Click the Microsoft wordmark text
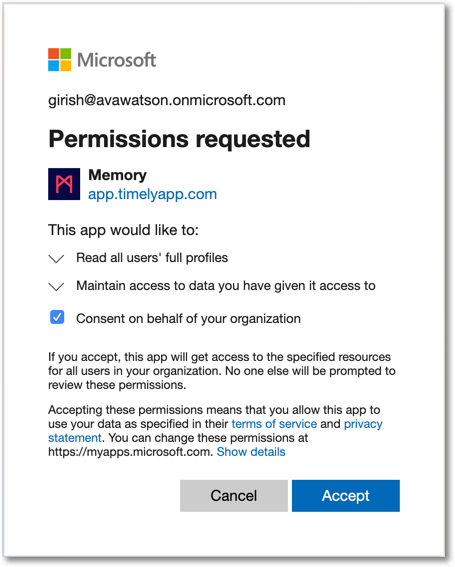This screenshot has height=567, width=455. 116,60
